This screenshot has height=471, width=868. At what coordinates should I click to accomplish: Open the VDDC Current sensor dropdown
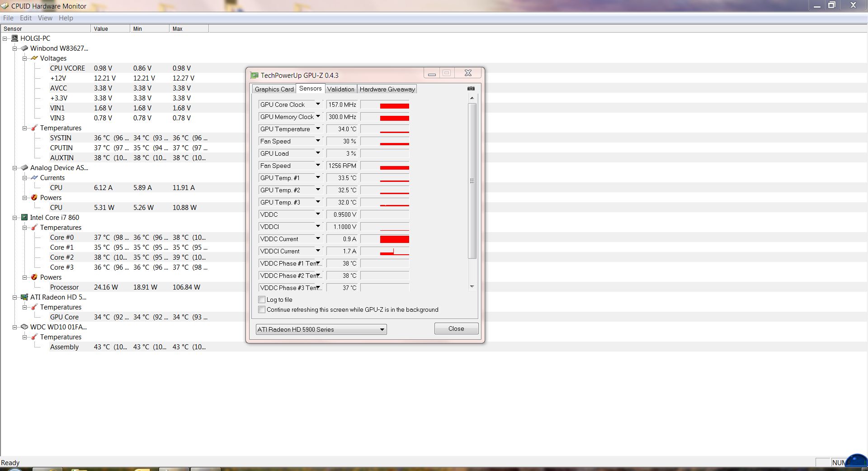click(x=318, y=239)
